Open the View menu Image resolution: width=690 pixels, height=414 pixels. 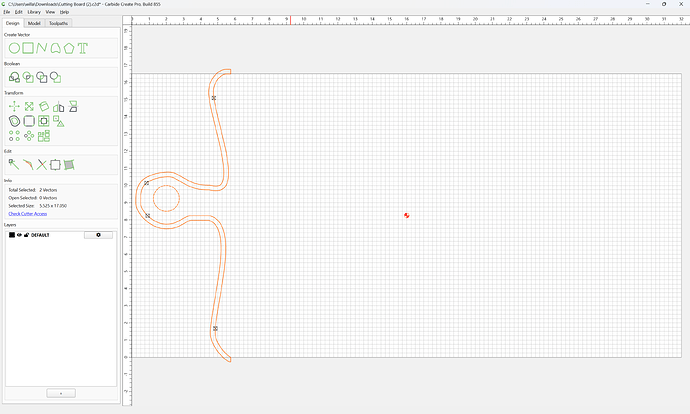point(50,12)
